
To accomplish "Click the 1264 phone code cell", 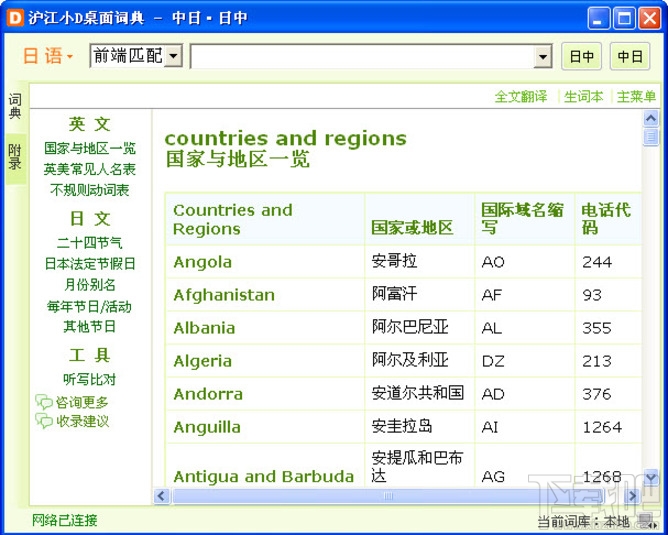I will point(602,427).
